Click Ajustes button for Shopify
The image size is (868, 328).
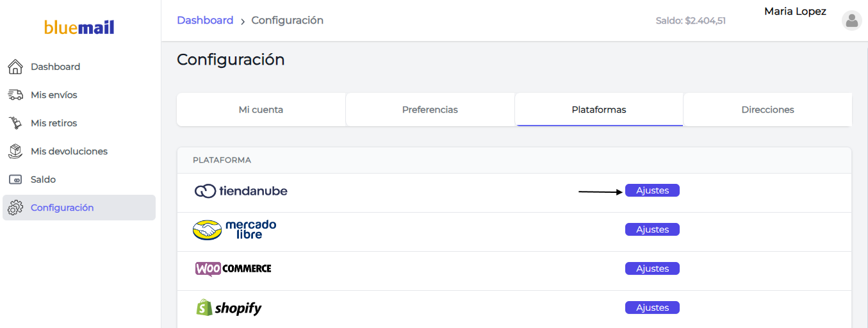652,307
